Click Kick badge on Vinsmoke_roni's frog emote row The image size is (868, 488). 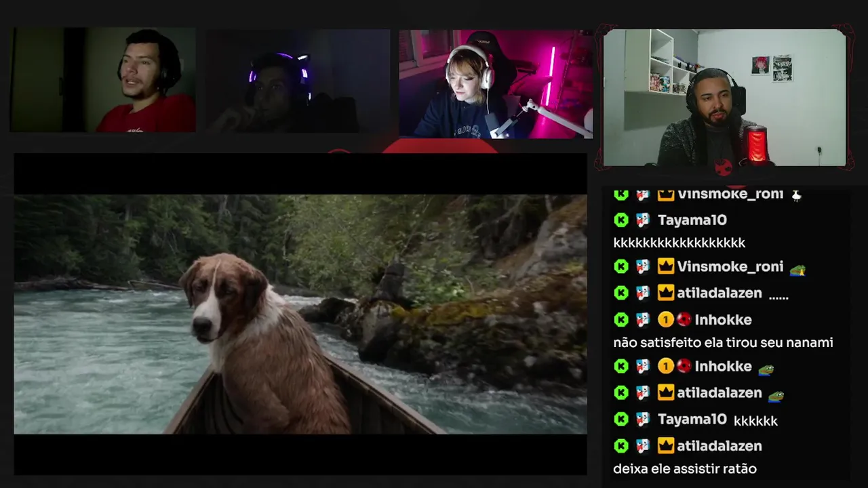tap(621, 266)
